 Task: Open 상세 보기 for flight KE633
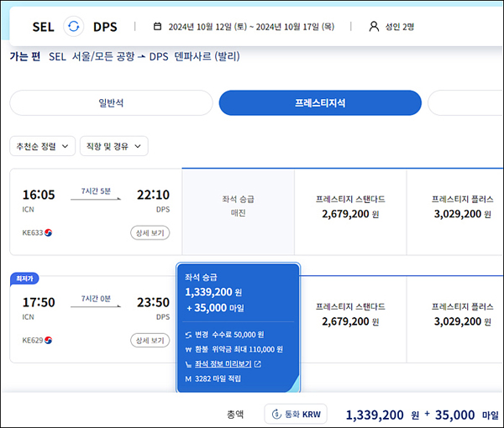[150, 232]
